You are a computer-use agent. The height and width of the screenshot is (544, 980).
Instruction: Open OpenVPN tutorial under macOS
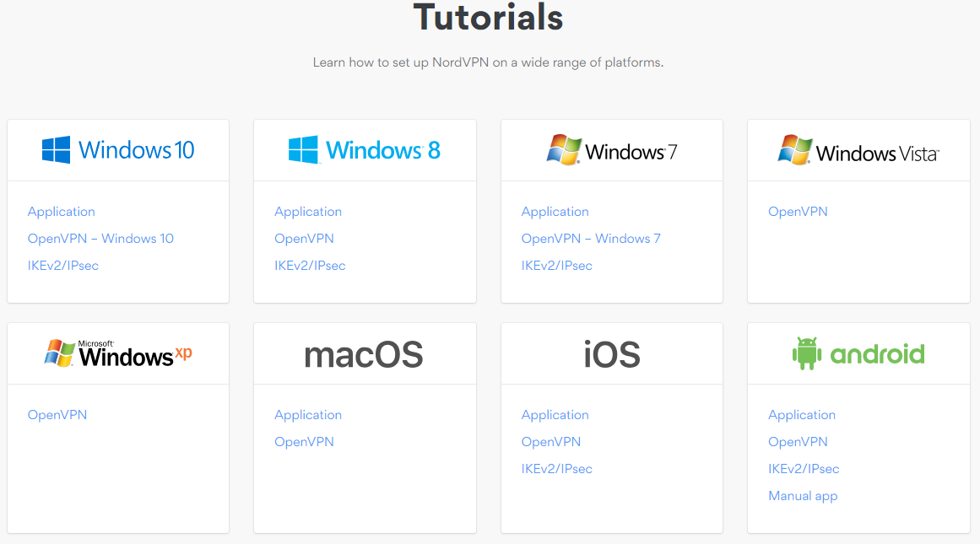coord(305,442)
